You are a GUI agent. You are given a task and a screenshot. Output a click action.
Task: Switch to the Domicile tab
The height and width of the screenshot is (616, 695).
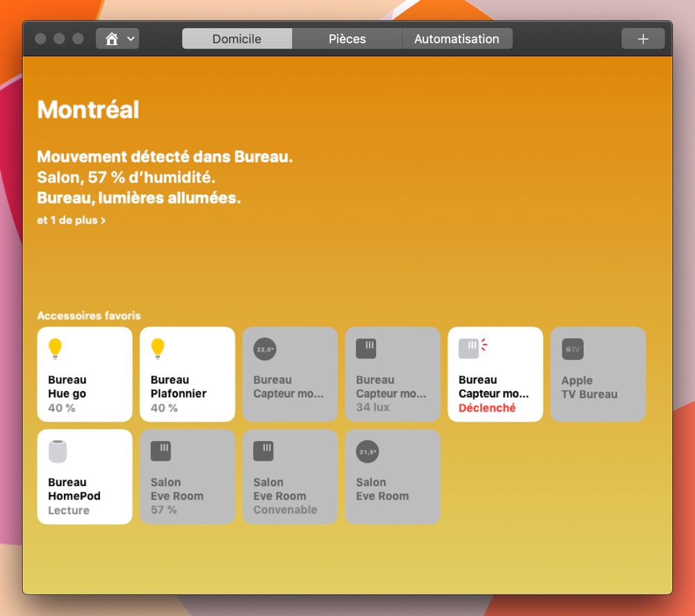click(237, 39)
